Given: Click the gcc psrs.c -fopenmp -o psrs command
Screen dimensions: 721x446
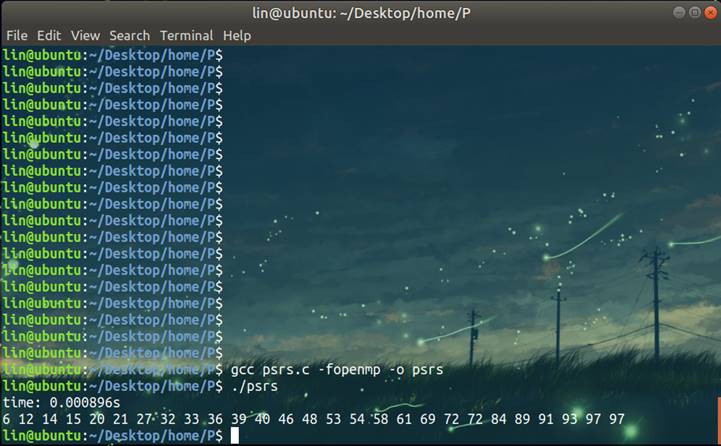Looking at the screenshot, I should point(337,370).
